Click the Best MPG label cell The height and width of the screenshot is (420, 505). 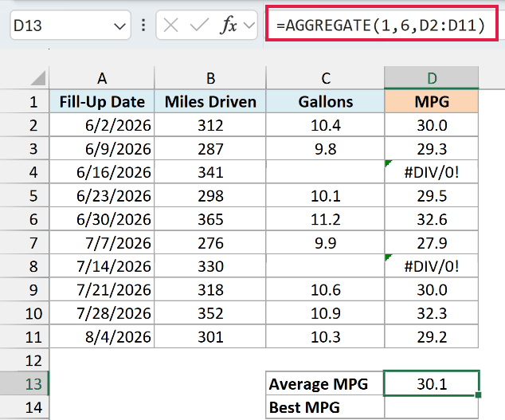coord(325,407)
